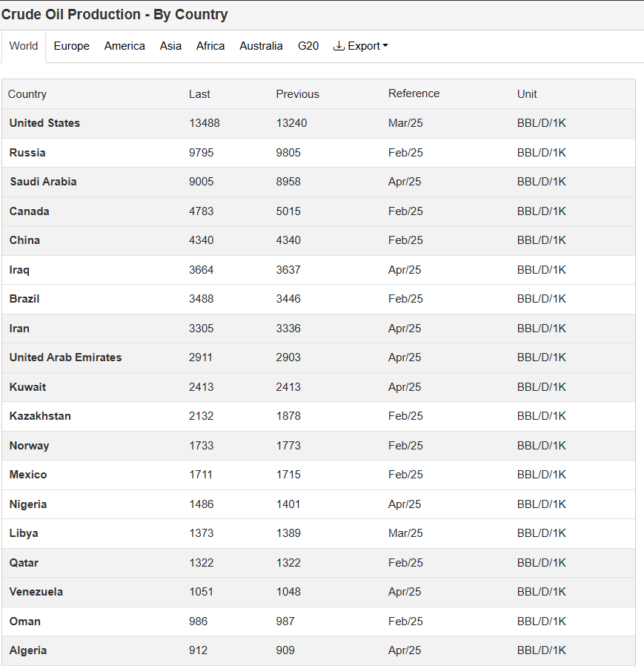Sort by the Last column header
Image resolution: width=644 pixels, height=666 pixels.
(199, 94)
